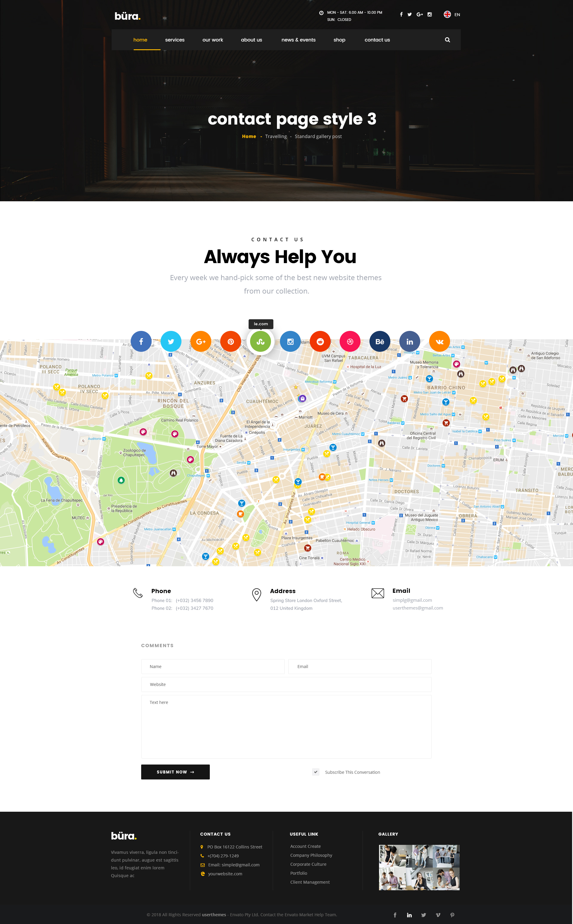Open the header search magnifier icon

[x=447, y=40]
